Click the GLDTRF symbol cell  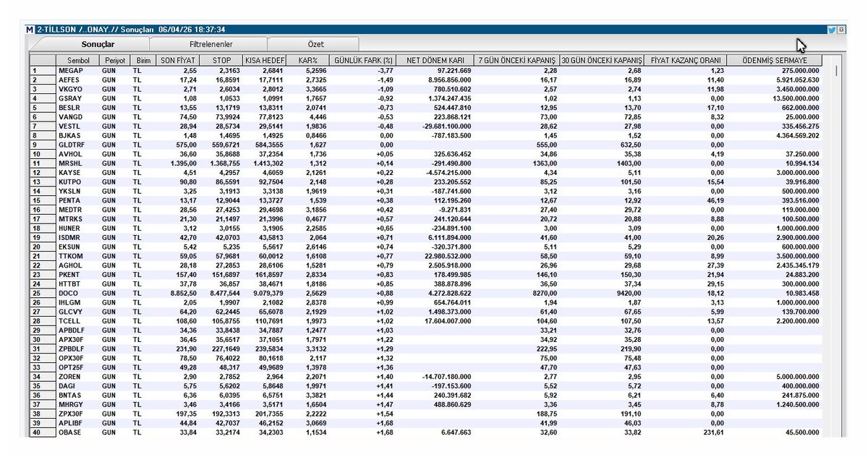78,145
